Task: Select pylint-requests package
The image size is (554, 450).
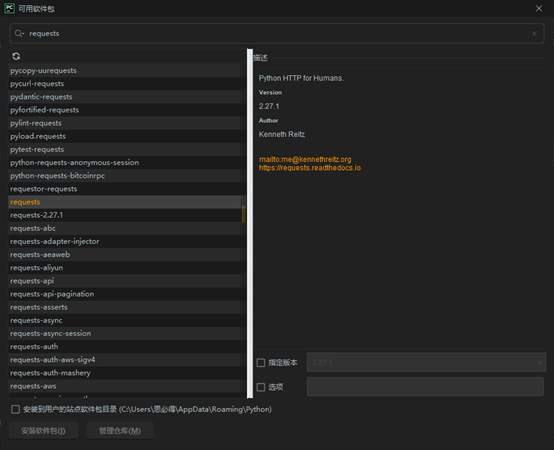Action: (125, 123)
